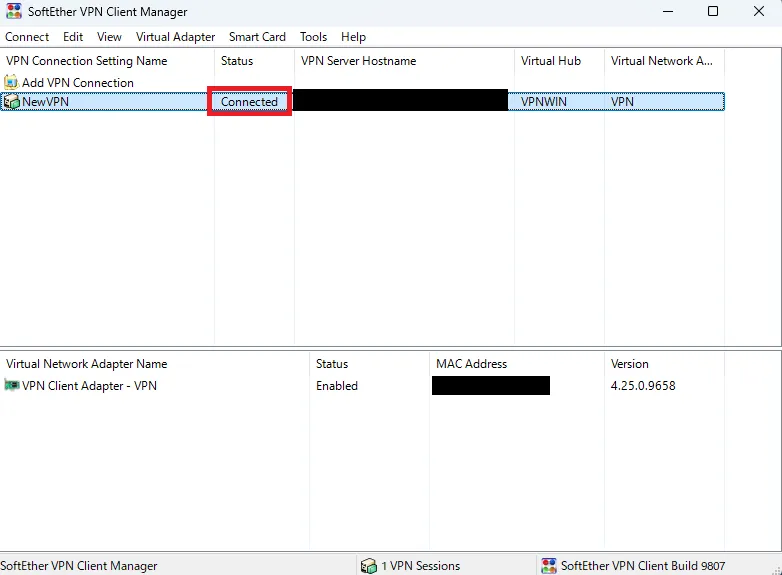Select the Add VPN Connection row text
Viewport: 782px width, 575px height.
78,83
